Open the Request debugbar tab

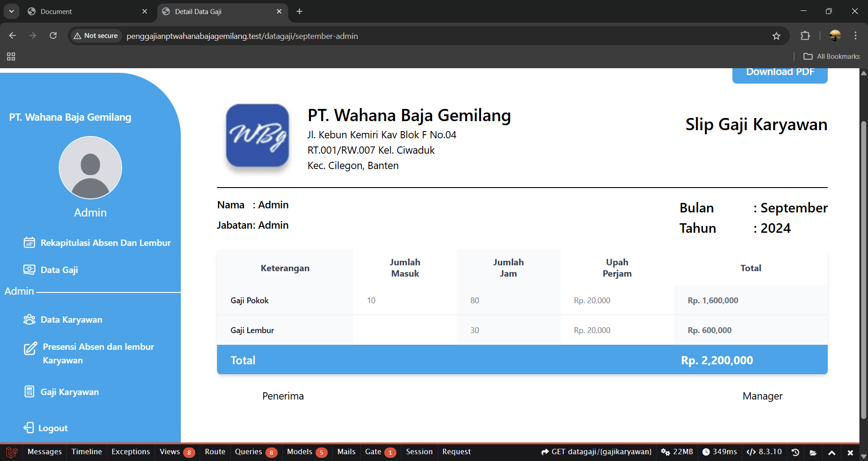click(x=456, y=452)
